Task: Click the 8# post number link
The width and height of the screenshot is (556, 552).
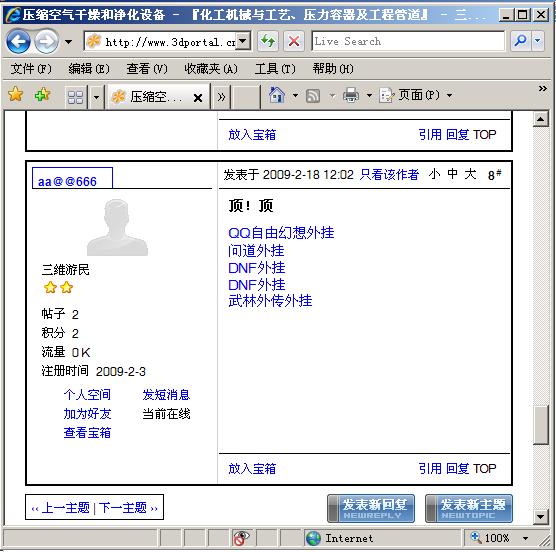Action: [x=494, y=174]
